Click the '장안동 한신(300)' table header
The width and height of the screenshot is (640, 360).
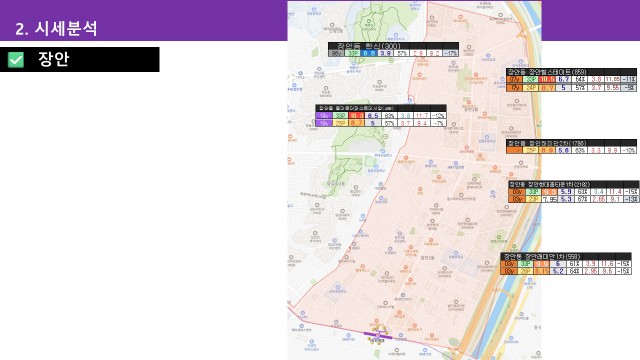pyautogui.click(x=393, y=46)
